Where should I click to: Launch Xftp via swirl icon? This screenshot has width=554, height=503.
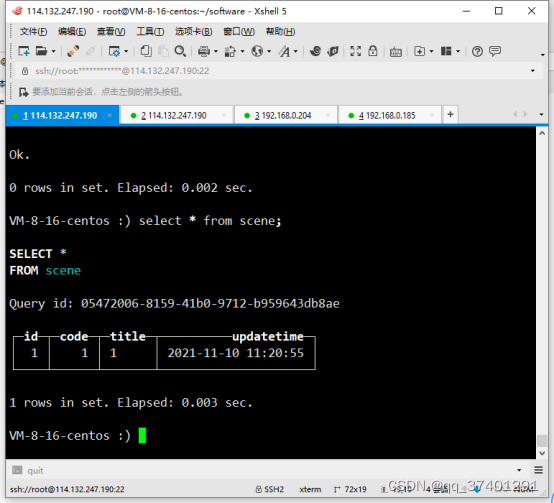pos(315,51)
